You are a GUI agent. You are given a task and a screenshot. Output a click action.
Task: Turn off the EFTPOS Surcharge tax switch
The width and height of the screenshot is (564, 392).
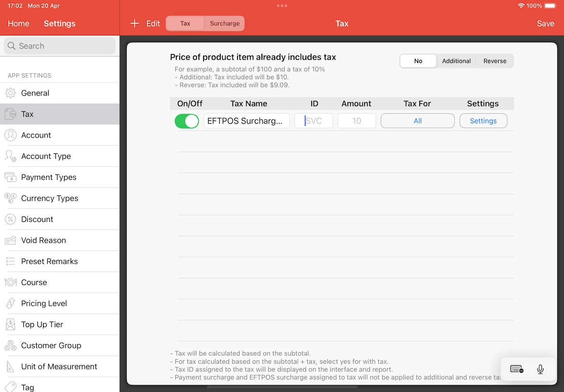click(187, 121)
